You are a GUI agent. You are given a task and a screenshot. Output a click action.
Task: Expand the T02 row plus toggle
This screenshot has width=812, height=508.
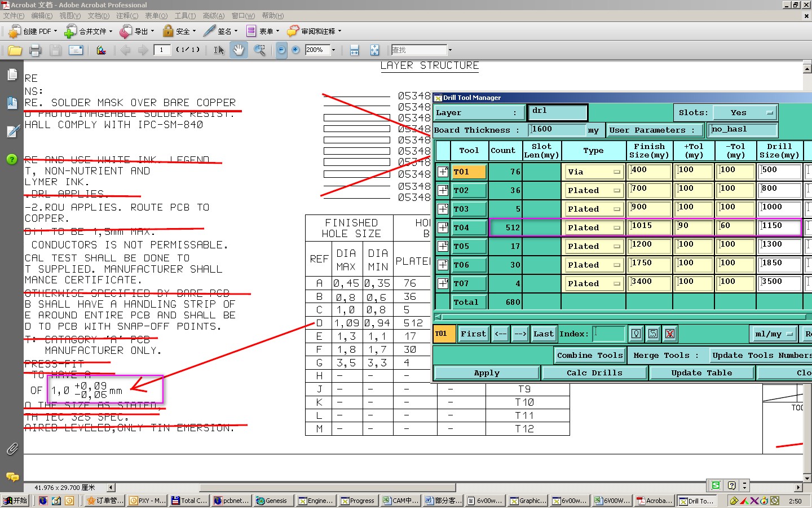point(443,190)
